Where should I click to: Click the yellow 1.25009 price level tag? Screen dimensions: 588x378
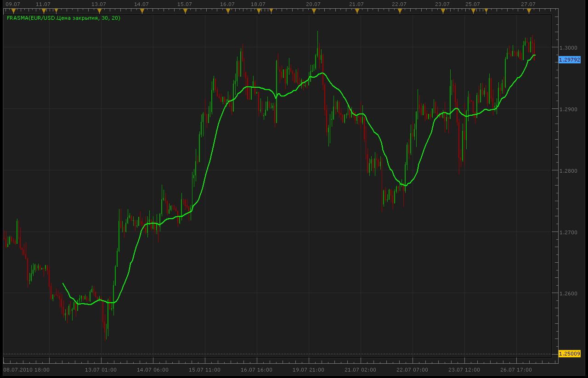pyautogui.click(x=570, y=354)
